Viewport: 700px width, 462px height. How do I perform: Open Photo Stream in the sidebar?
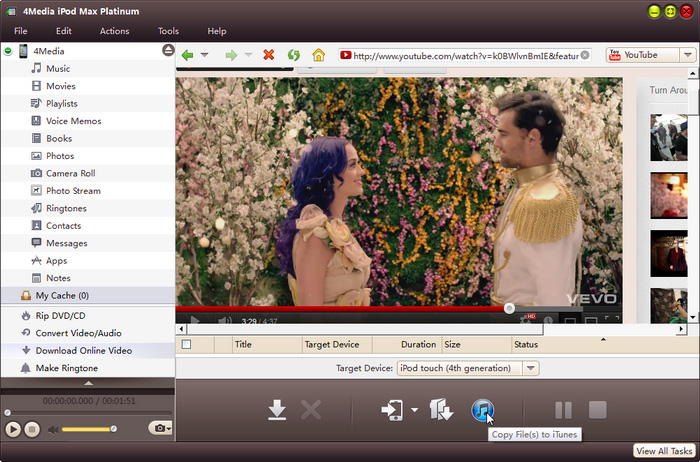(66, 191)
